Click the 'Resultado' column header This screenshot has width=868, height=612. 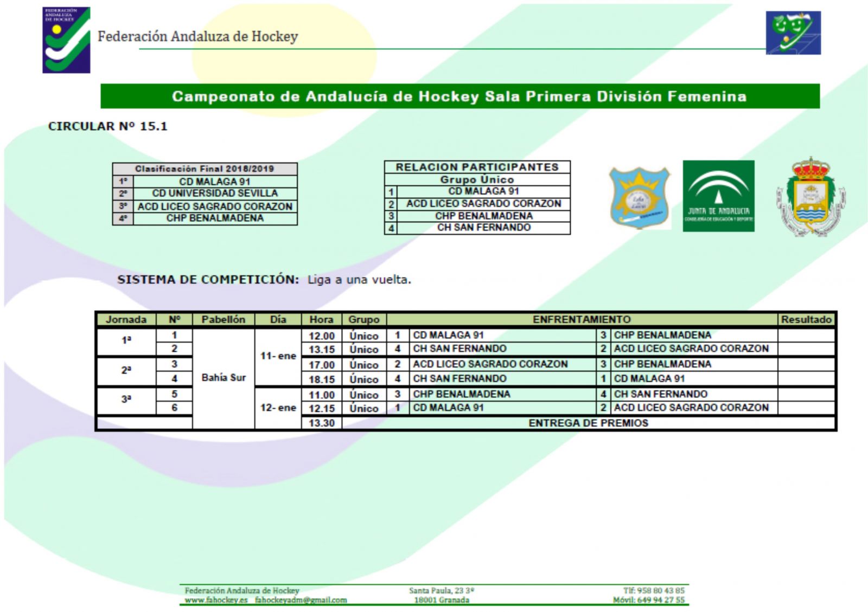coord(807,319)
